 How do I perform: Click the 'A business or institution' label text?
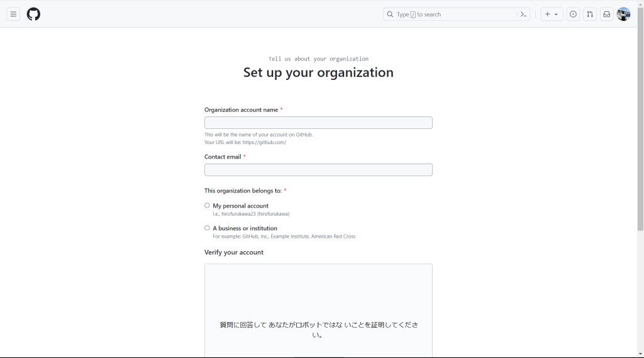(x=245, y=228)
